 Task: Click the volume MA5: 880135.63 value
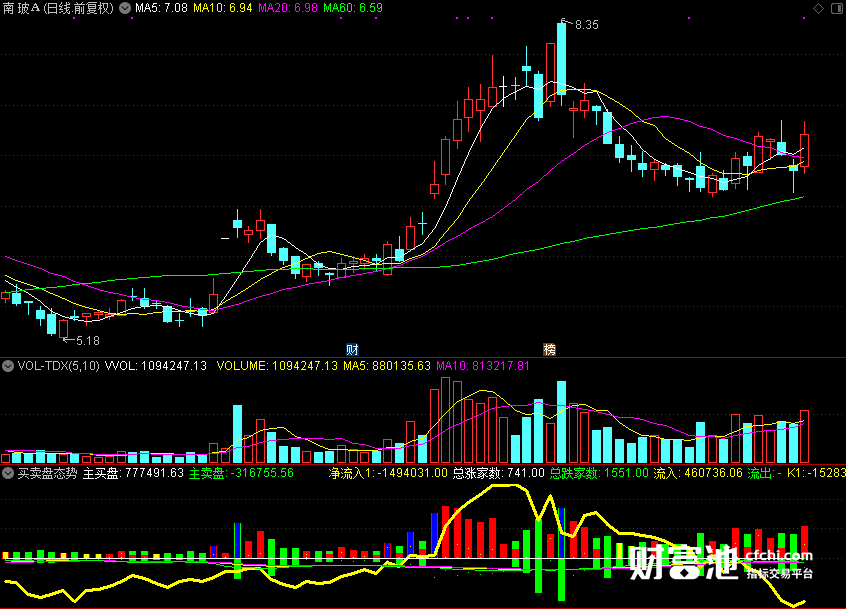pyautogui.click(x=387, y=366)
